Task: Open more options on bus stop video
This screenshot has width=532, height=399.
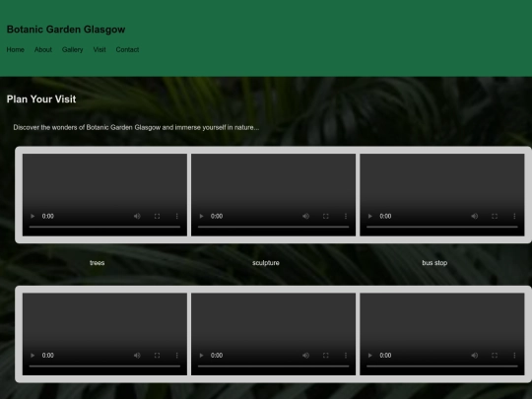Action: tap(514, 216)
